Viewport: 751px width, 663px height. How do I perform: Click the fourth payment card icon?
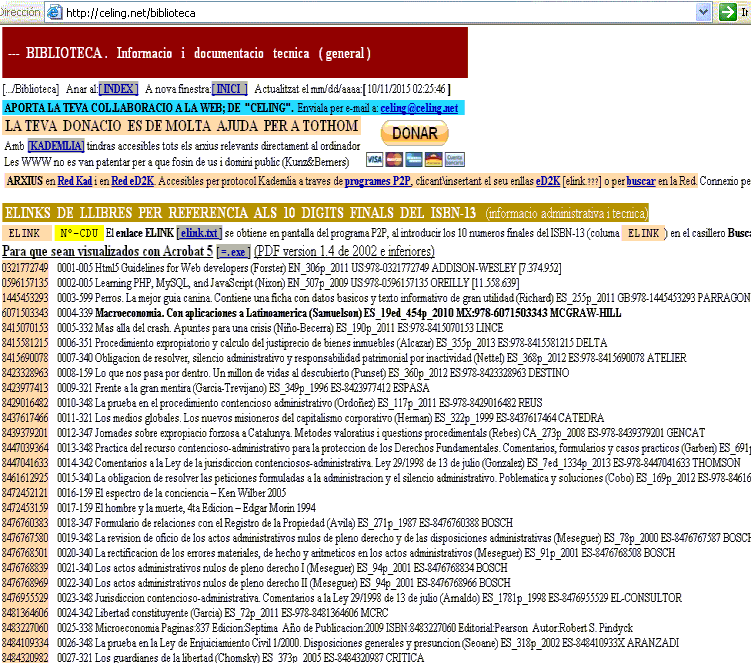[433, 160]
